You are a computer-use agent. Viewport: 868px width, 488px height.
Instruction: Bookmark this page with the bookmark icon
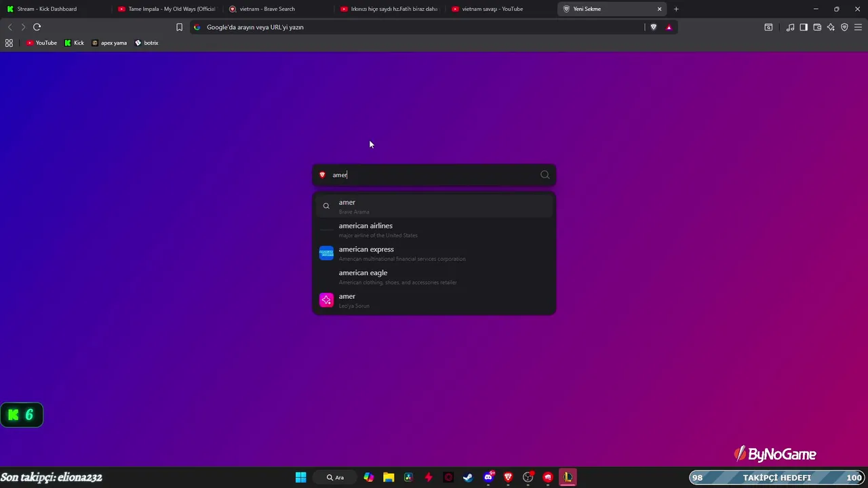(179, 27)
